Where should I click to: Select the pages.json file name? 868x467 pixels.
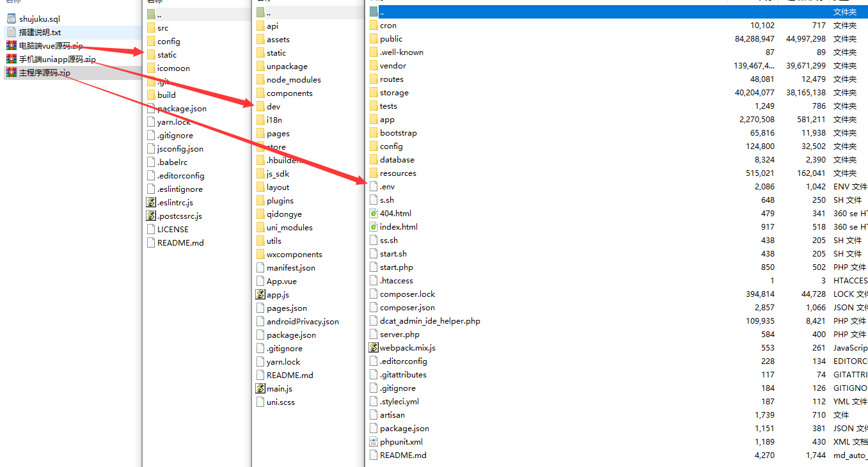point(287,308)
